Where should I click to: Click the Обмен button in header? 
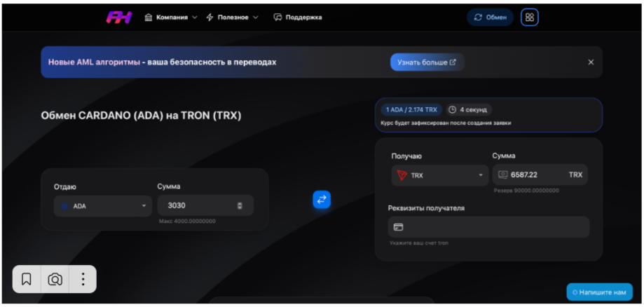[x=491, y=18]
